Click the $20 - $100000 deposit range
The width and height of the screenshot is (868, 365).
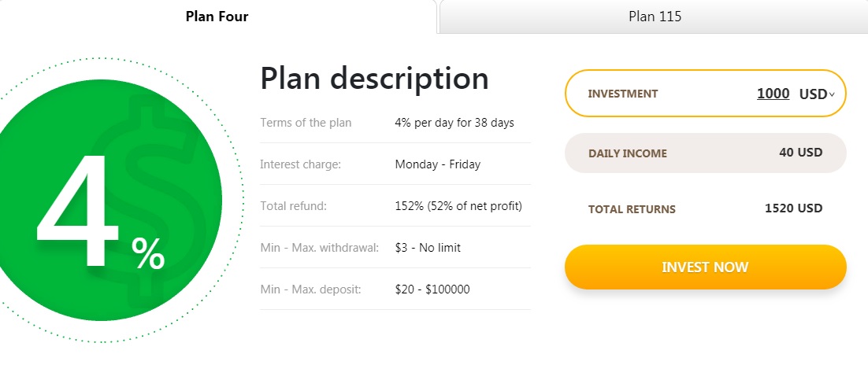[432, 289]
